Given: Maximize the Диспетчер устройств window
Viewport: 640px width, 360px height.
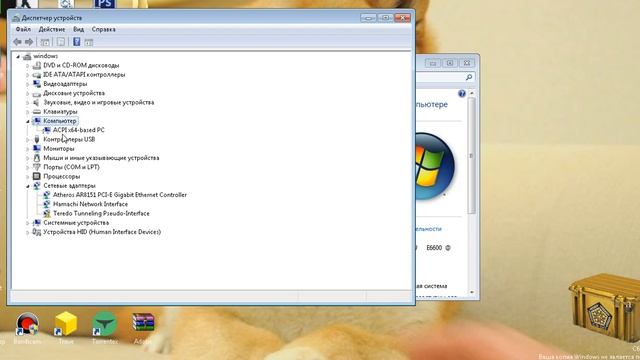Looking at the screenshot, I should (x=385, y=18).
